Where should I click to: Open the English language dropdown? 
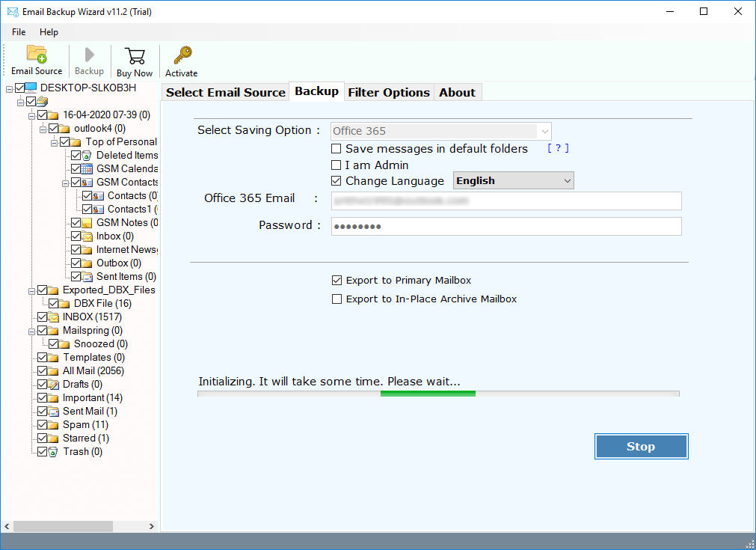(x=514, y=181)
